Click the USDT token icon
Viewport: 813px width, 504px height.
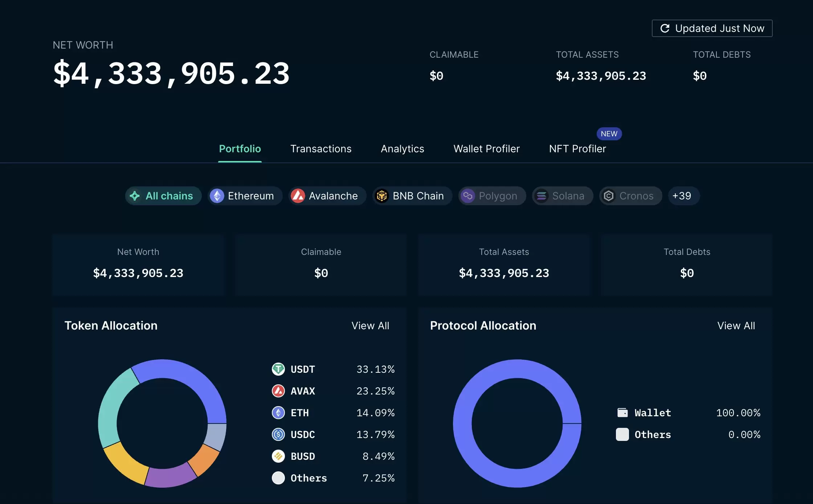278,369
